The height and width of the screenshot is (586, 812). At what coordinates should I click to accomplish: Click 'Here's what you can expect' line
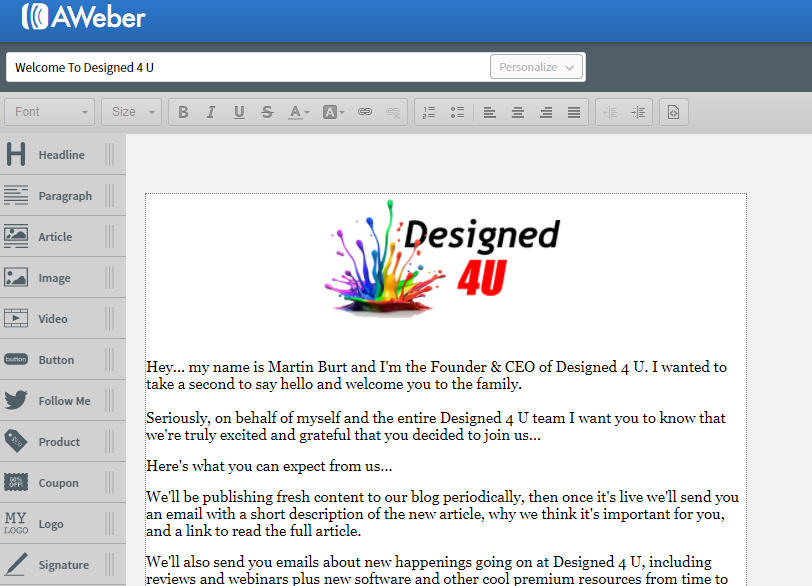[269, 466]
